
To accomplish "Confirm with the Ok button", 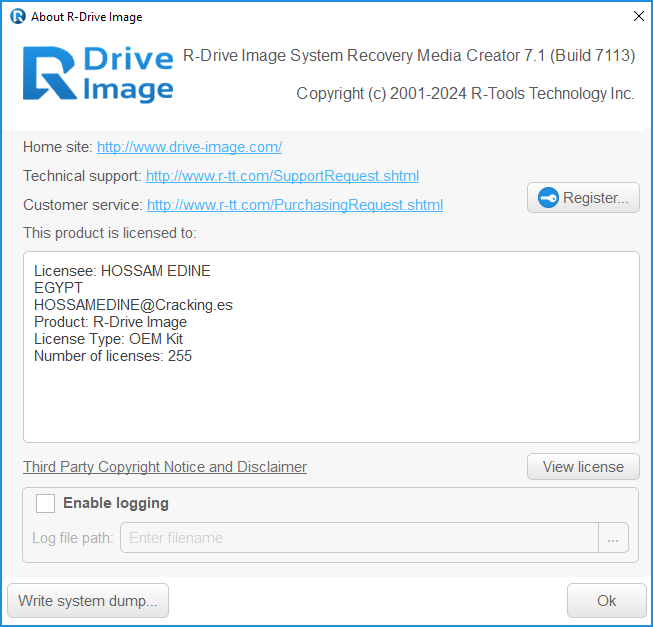I will [x=606, y=600].
